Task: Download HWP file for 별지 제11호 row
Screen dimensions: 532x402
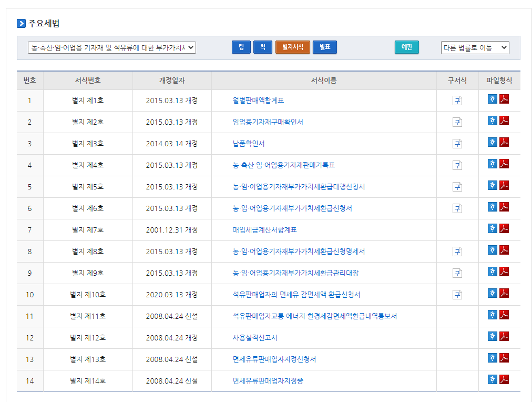Action: click(x=492, y=315)
